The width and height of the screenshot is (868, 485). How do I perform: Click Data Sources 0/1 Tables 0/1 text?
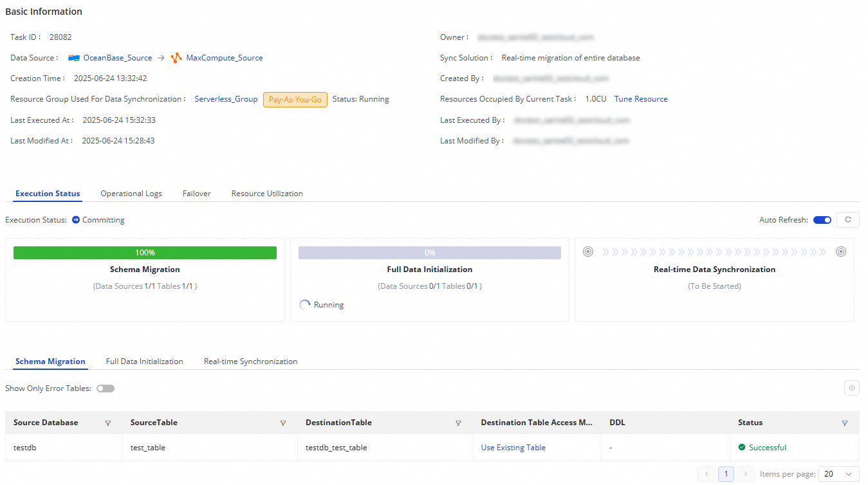[x=430, y=286]
